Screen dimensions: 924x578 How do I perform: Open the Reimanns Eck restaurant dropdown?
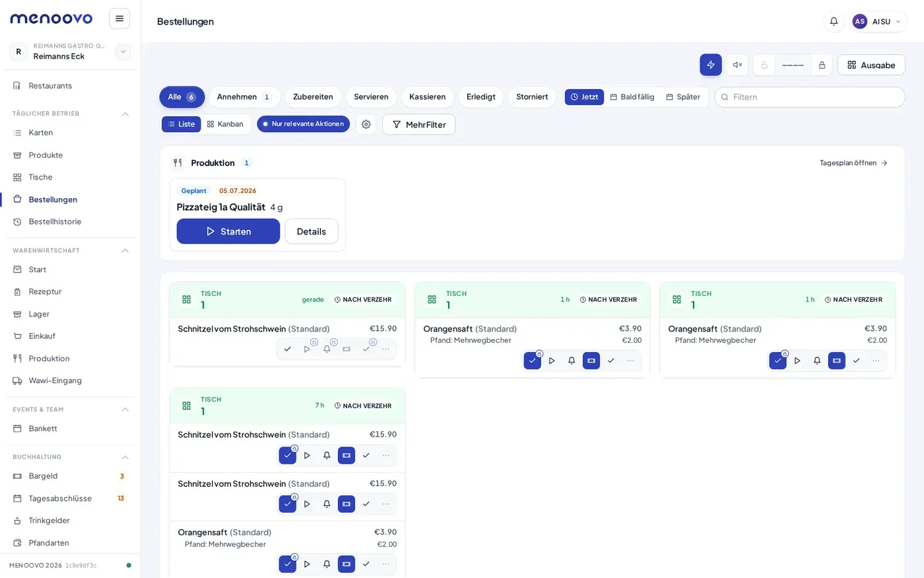(123, 52)
